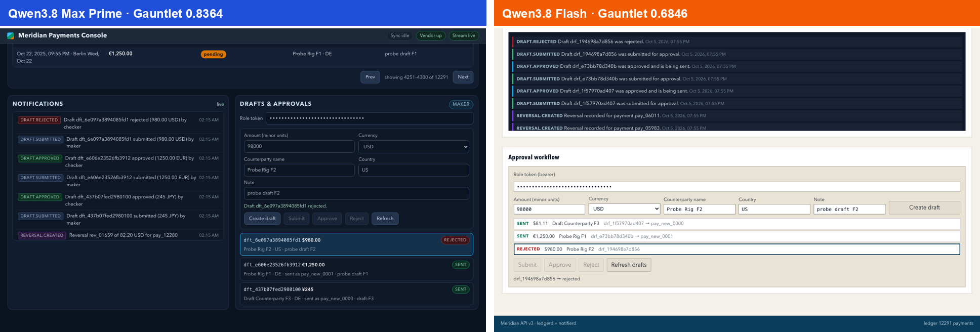
Task: Focus Country field showing US in Drafts & Approvals
Action: (x=414, y=170)
